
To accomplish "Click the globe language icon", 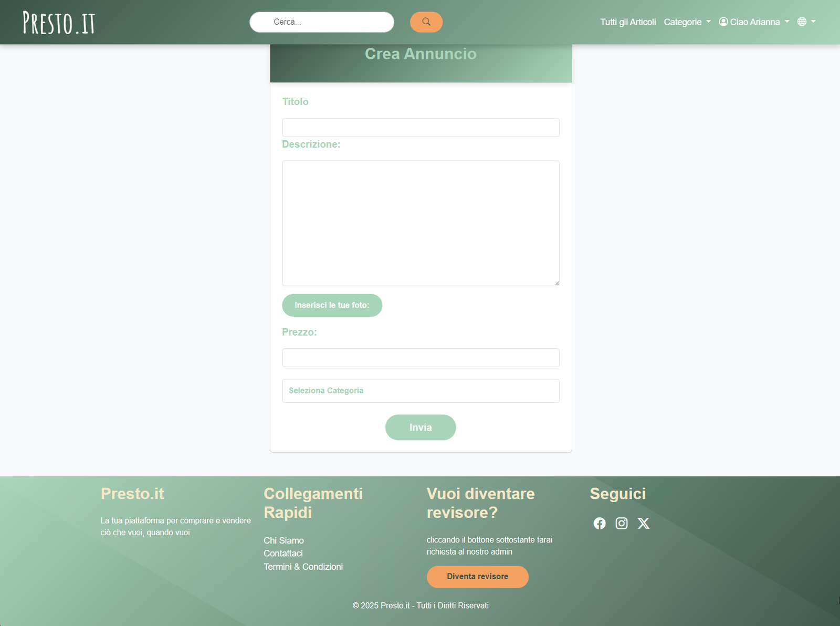I will (801, 22).
